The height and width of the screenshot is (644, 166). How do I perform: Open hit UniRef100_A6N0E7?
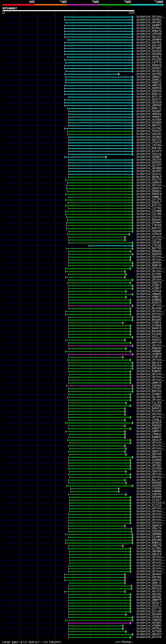149,117
